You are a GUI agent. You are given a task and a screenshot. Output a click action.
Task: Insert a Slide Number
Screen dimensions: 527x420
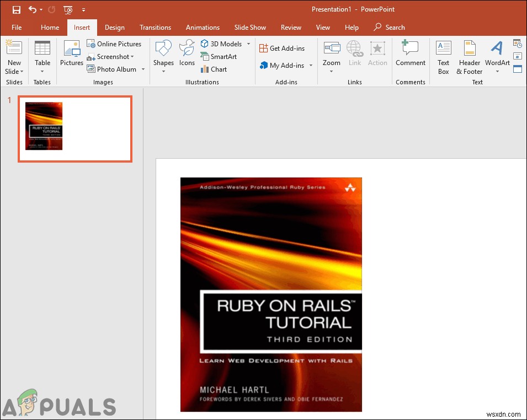(517, 55)
